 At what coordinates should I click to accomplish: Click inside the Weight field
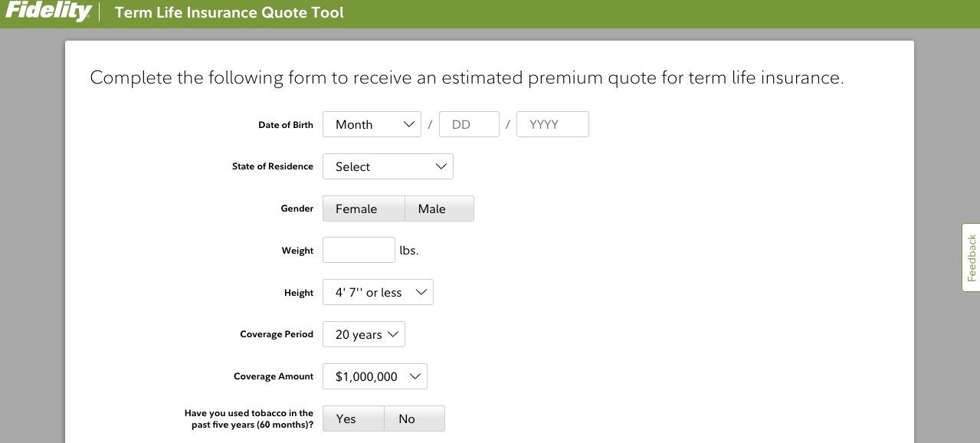358,249
